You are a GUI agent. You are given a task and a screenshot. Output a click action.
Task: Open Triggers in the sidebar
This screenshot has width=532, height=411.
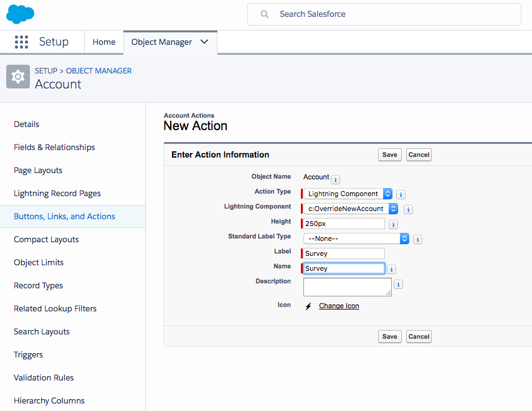pyautogui.click(x=28, y=355)
